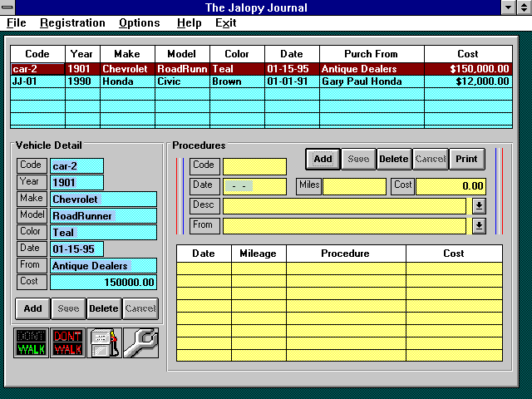Open the Registration menu
532x399 pixels.
(72, 23)
